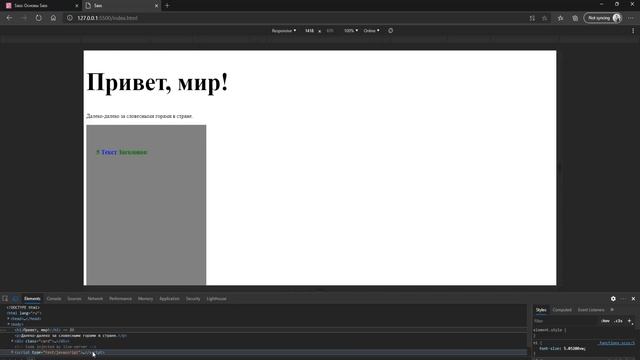Add a new style rule plus icon
Image resolution: width=640 pixels, height=360 pixels.
629,321
